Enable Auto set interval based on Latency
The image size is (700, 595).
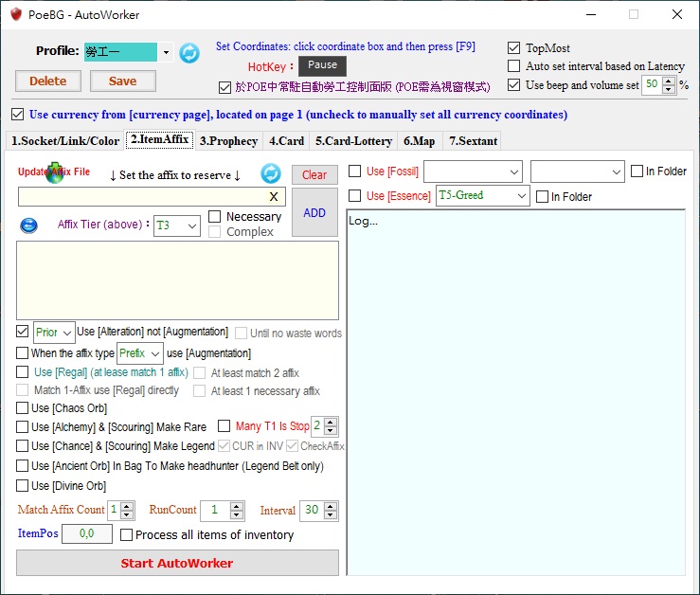(x=513, y=66)
